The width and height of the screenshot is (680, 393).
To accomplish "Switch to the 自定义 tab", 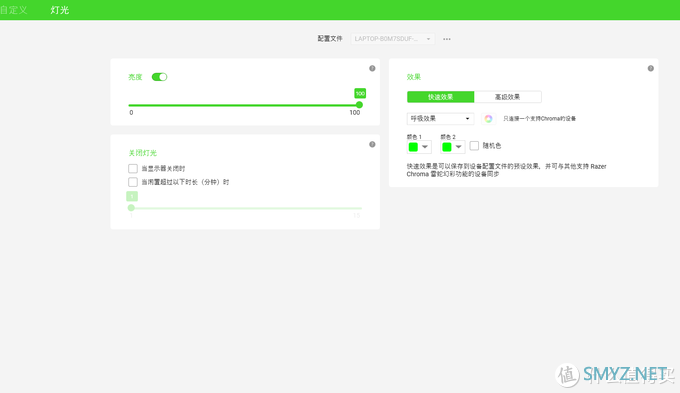I will 13,10.
